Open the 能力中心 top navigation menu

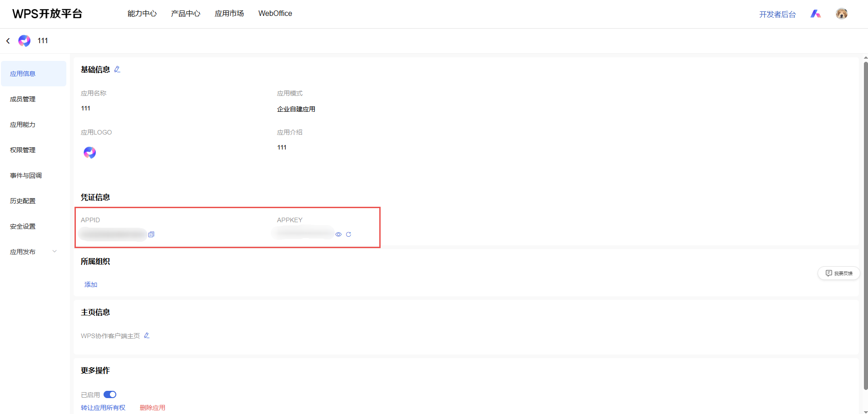click(x=142, y=14)
